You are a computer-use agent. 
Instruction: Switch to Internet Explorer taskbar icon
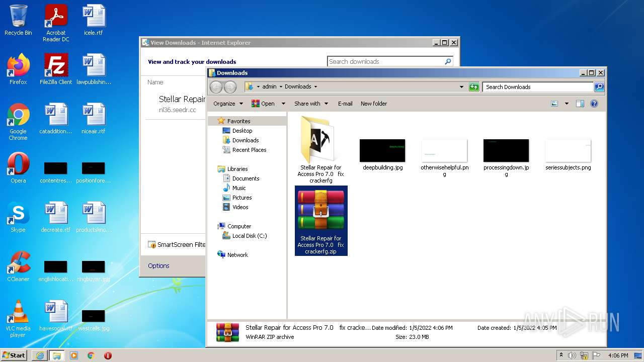click(x=40, y=355)
